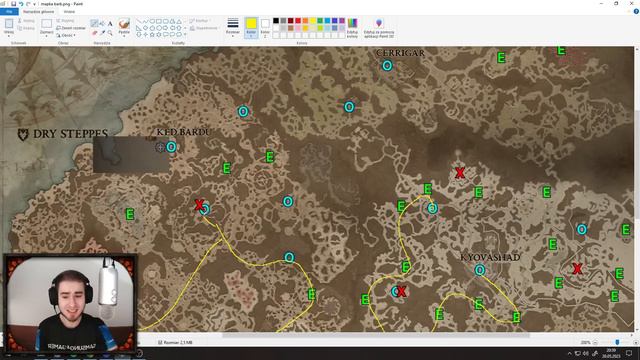
Task: Click Zmień rozmiar (Resize) button
Action: tap(71, 28)
